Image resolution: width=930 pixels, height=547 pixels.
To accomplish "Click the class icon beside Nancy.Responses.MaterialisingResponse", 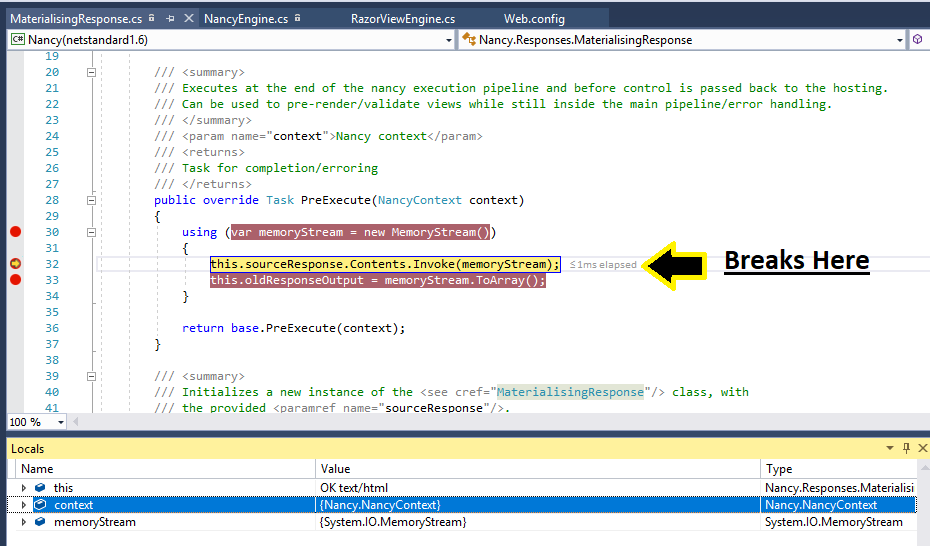I will click(469, 40).
